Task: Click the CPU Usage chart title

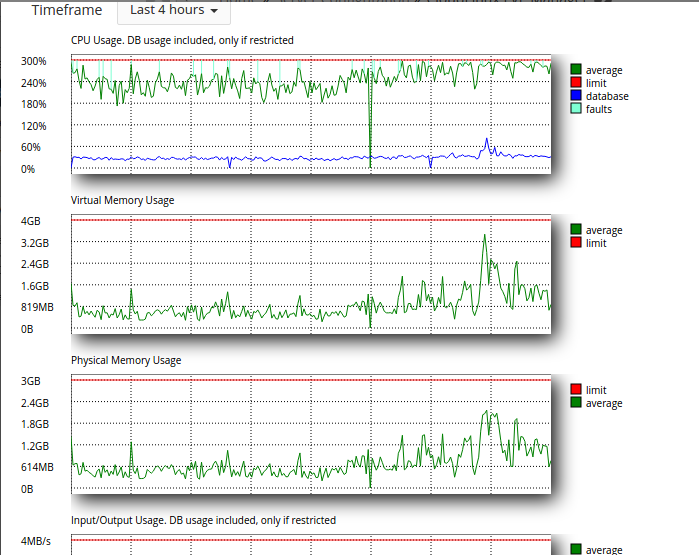Action: point(182,40)
